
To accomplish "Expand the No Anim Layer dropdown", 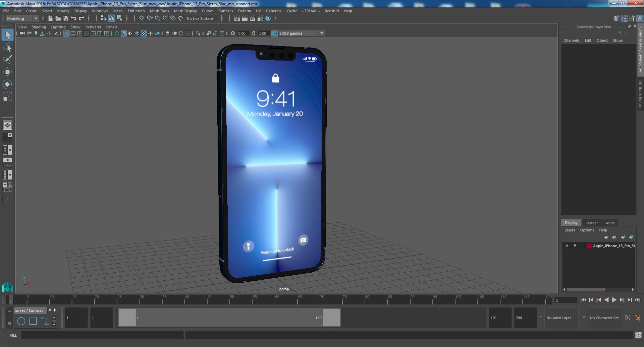I will (x=540, y=318).
